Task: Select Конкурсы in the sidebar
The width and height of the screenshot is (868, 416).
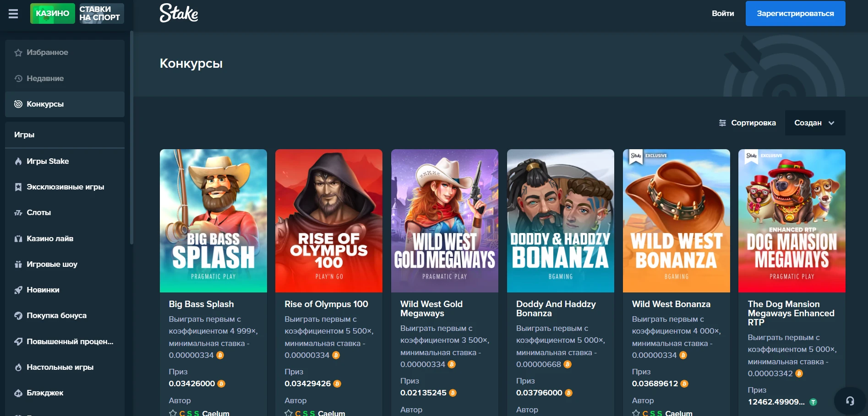Action: coord(65,104)
